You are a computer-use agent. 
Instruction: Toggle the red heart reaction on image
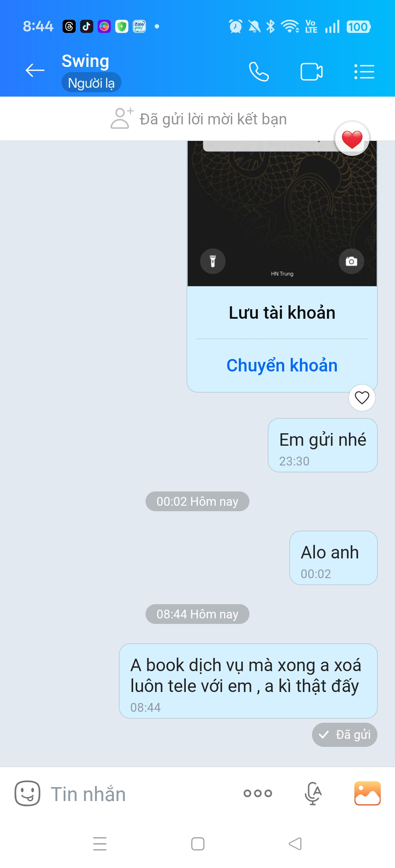[x=352, y=139]
